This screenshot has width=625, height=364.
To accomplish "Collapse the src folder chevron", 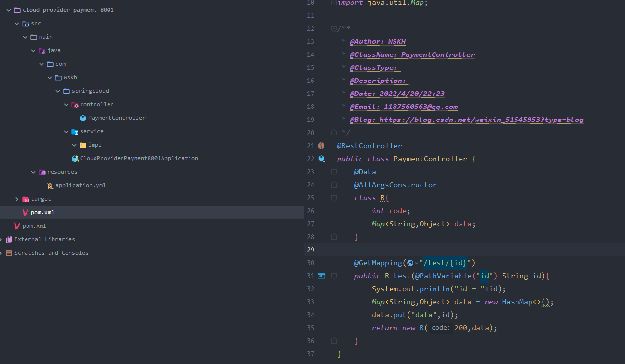I will tap(17, 23).
